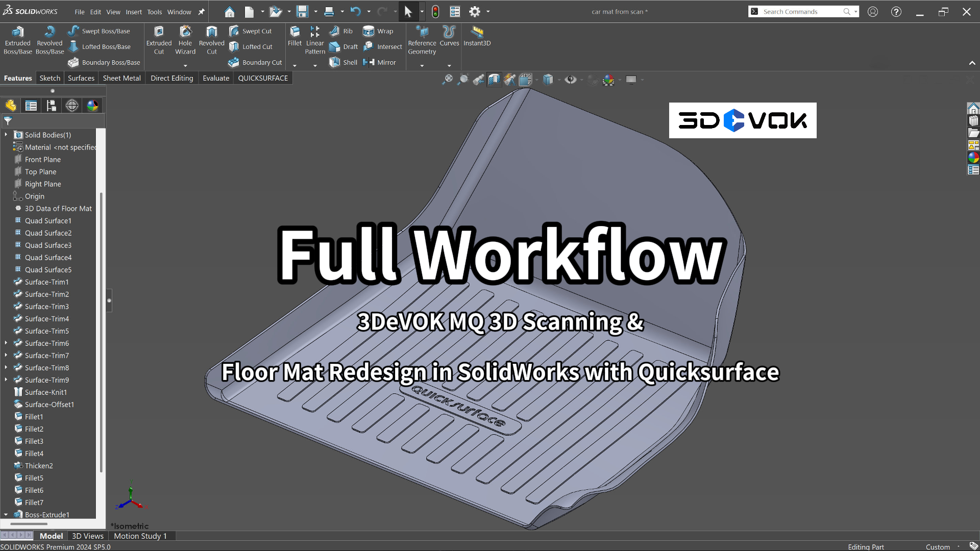Open the Motion Study 1 tab

pos(140,536)
